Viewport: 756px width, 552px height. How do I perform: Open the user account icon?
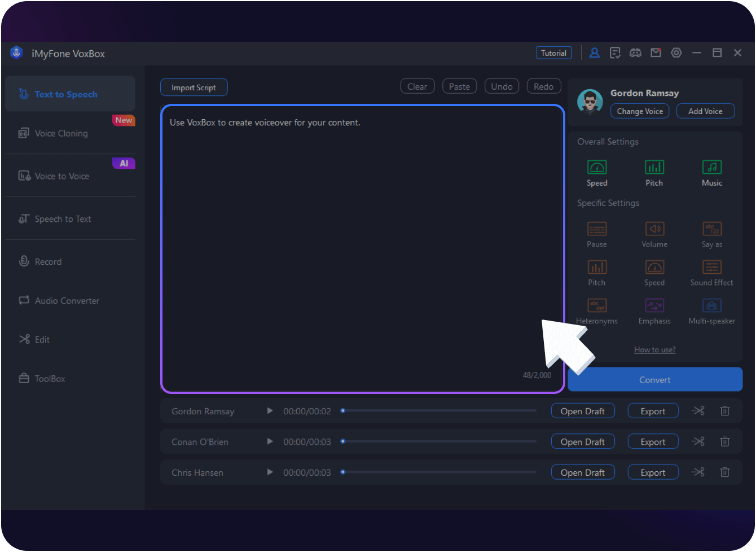click(x=594, y=53)
